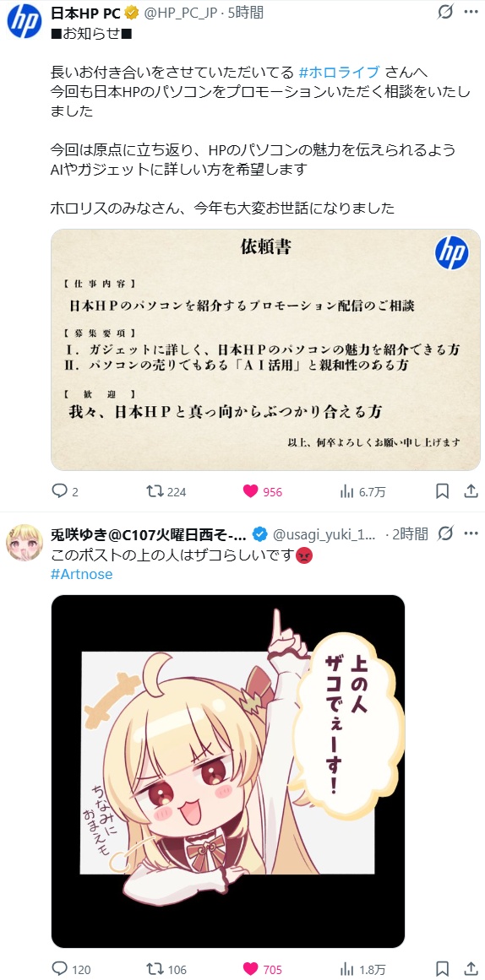
Task: Open the 上の人ザコでぇーす illustration
Action: point(228,772)
